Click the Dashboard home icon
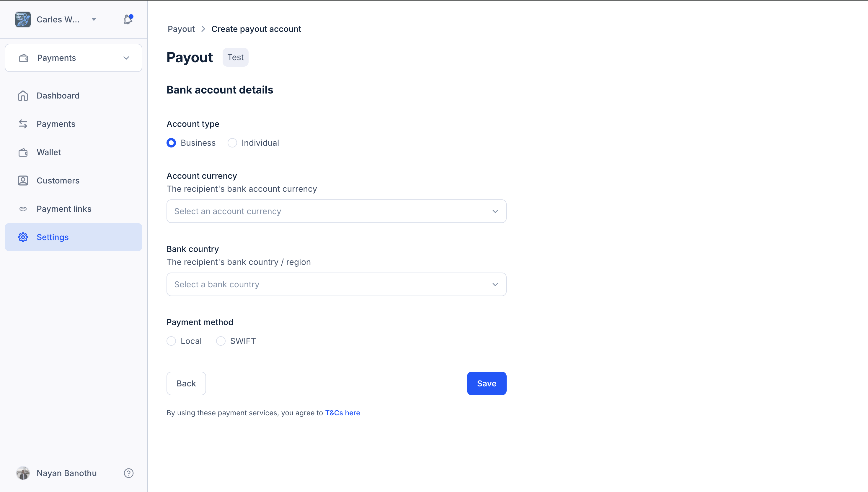 click(x=23, y=96)
